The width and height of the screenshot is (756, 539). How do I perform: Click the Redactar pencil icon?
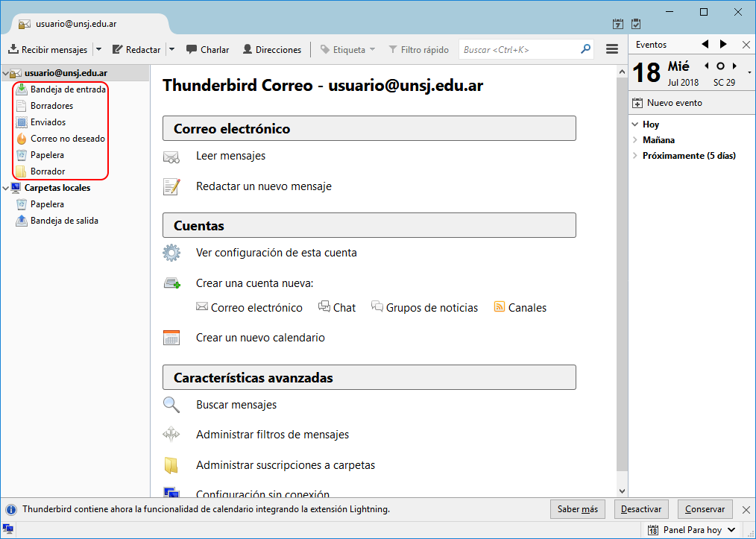[x=117, y=49]
